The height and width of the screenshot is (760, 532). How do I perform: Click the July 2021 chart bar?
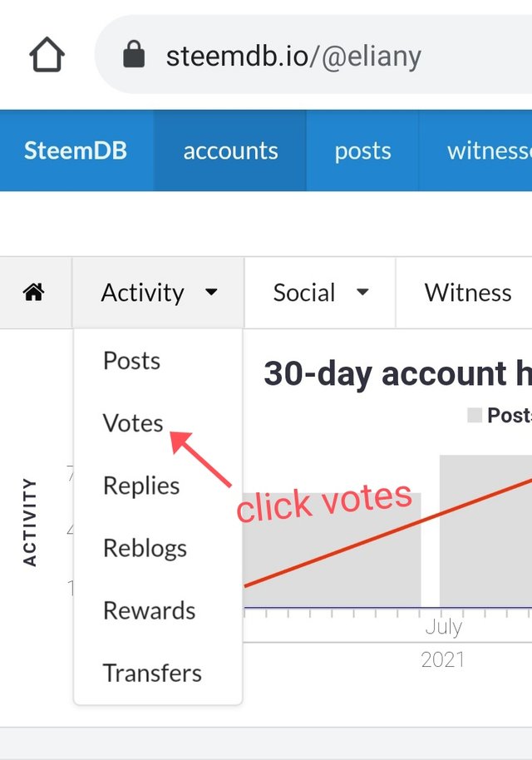pyautogui.click(x=485, y=531)
